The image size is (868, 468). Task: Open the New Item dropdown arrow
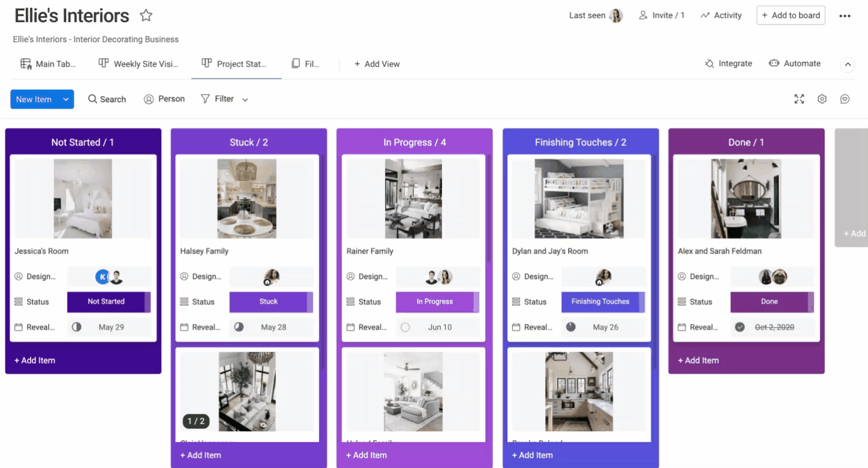[x=66, y=100]
